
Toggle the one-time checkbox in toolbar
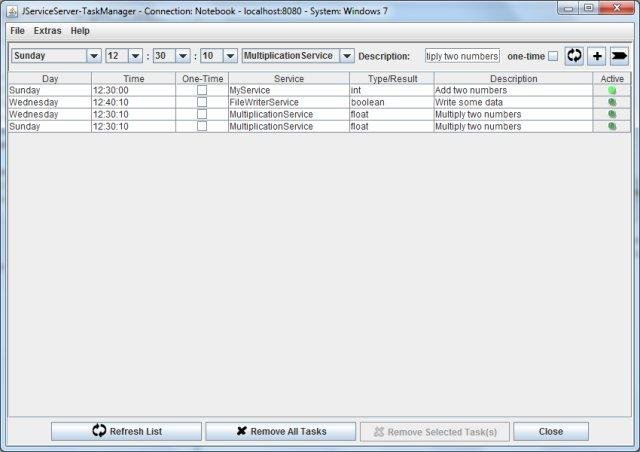(553, 56)
